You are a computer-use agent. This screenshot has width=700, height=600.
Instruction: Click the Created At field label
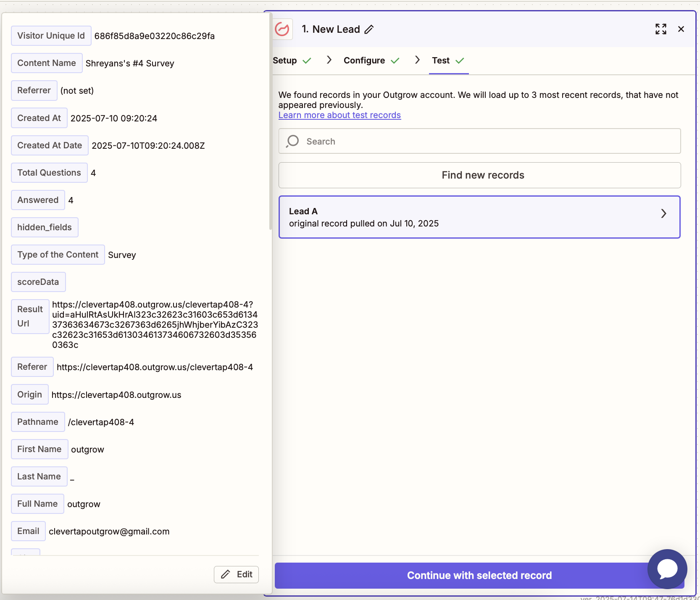click(x=39, y=118)
